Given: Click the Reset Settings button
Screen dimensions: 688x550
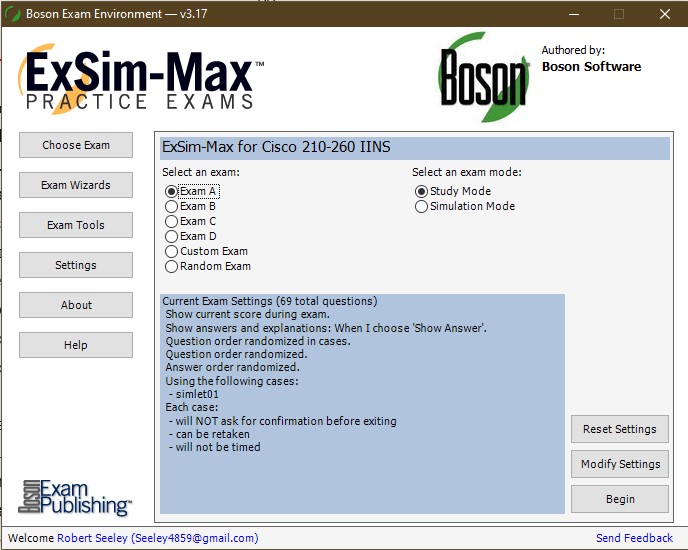Looking at the screenshot, I should click(620, 429).
